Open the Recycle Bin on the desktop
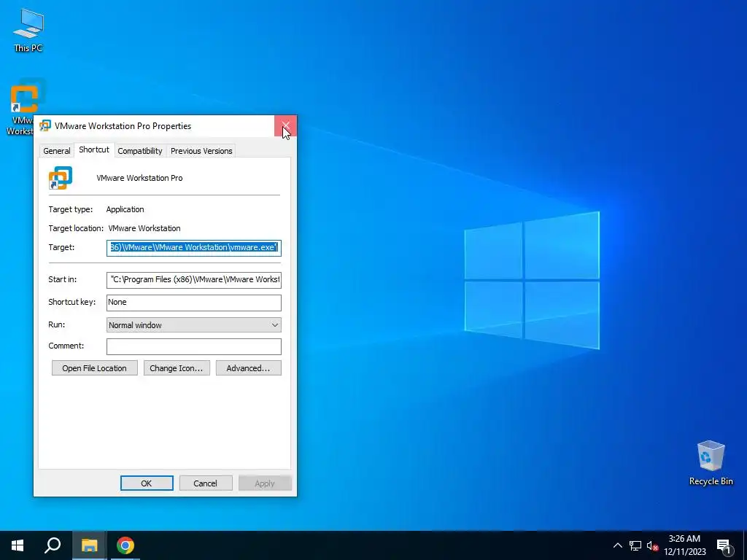 [x=711, y=463]
